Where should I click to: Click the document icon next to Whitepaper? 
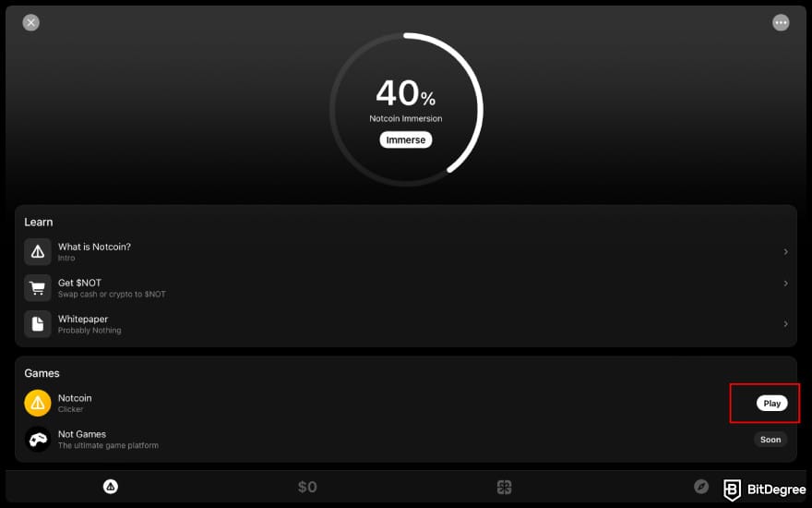(37, 324)
